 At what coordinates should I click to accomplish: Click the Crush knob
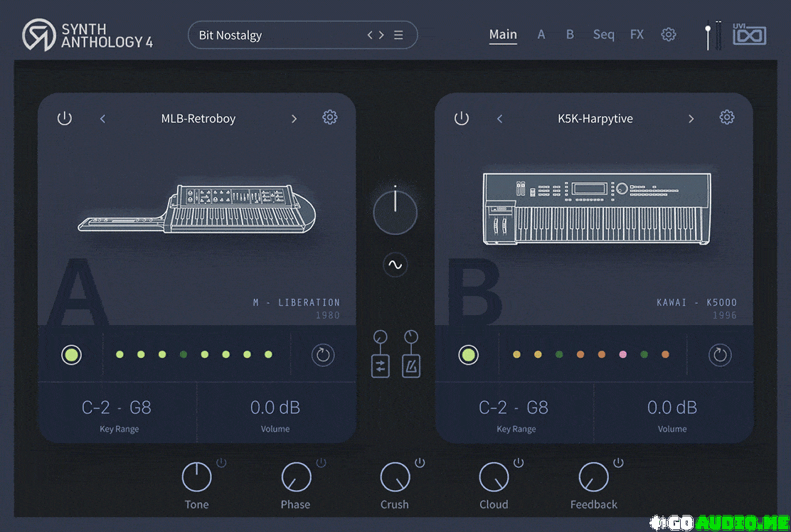tap(395, 477)
